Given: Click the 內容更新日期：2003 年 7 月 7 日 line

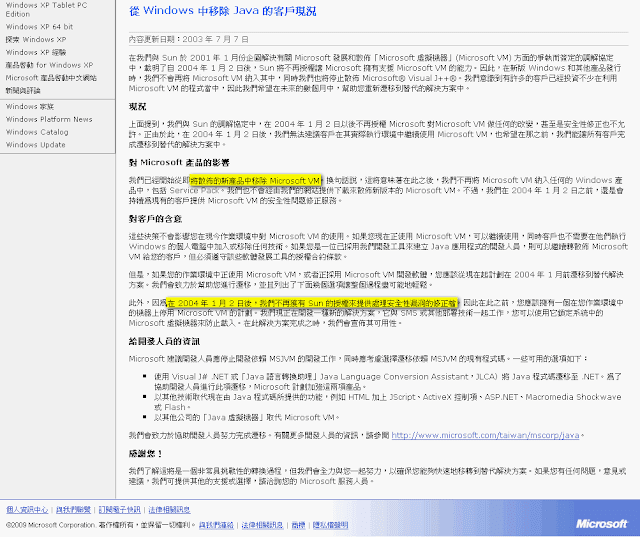Looking at the screenshot, I should point(189,40).
